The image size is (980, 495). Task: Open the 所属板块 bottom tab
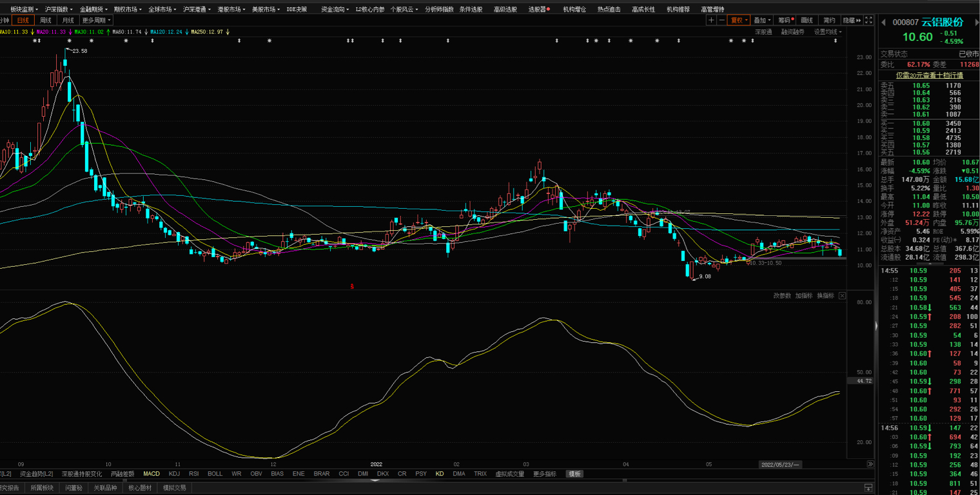pyautogui.click(x=42, y=488)
